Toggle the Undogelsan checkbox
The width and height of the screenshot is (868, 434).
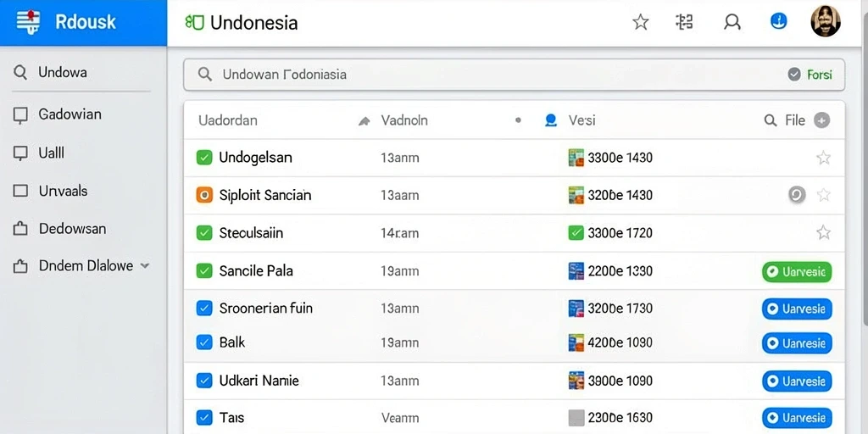coord(204,158)
